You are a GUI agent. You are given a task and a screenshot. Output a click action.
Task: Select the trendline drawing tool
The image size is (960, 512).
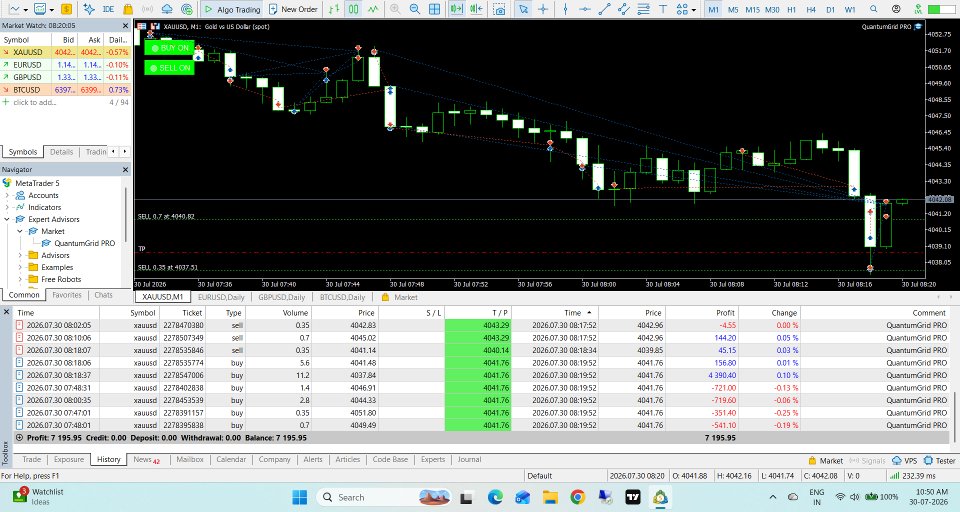coord(604,9)
